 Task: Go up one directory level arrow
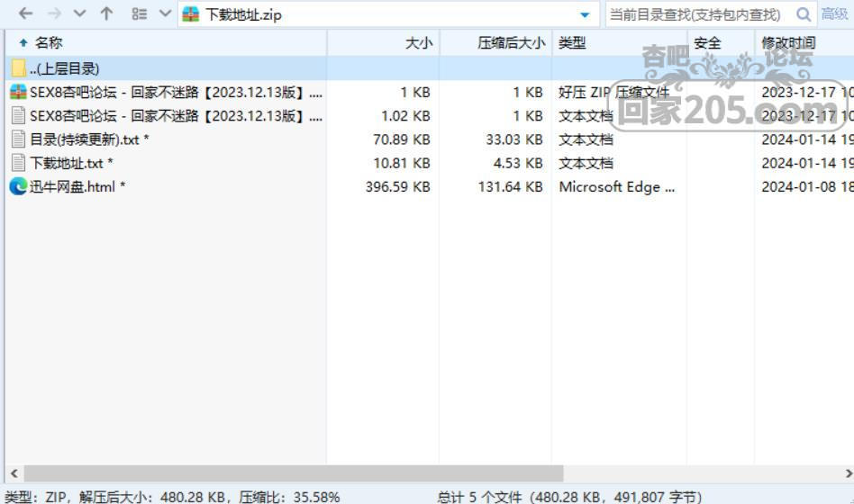click(106, 13)
